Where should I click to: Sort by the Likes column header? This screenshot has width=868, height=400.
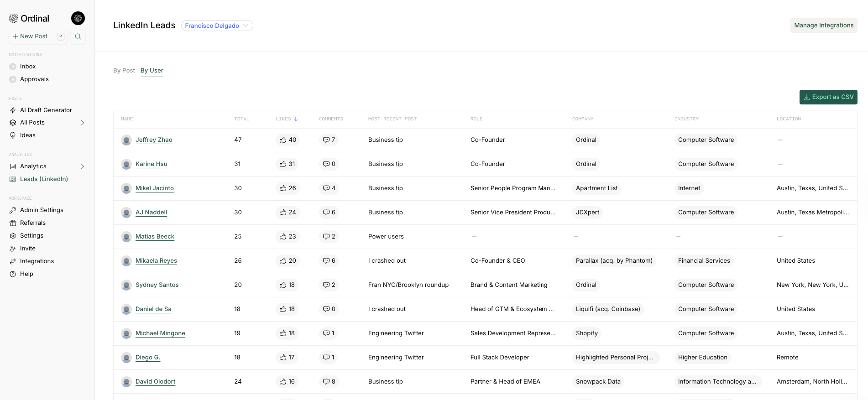tap(287, 119)
